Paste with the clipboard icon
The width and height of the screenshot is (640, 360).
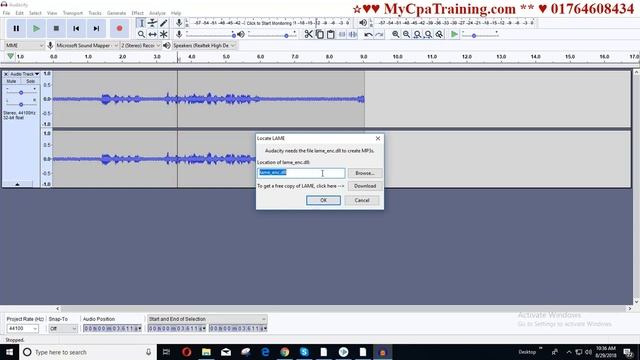point(331,34)
